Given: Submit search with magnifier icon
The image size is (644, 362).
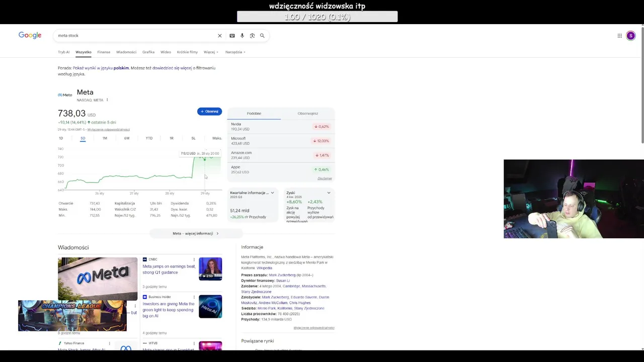Looking at the screenshot, I should [x=262, y=36].
